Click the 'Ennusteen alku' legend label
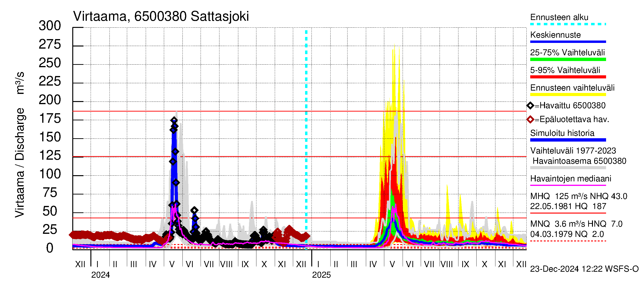Screen dimensions: 644x286 (x=559, y=17)
